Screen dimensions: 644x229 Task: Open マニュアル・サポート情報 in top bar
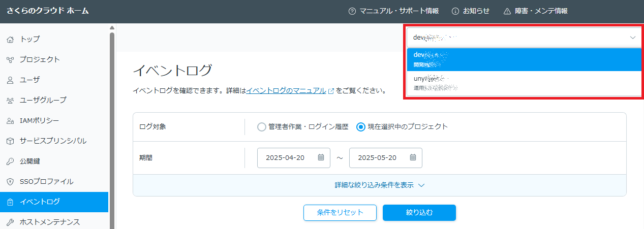click(393, 11)
